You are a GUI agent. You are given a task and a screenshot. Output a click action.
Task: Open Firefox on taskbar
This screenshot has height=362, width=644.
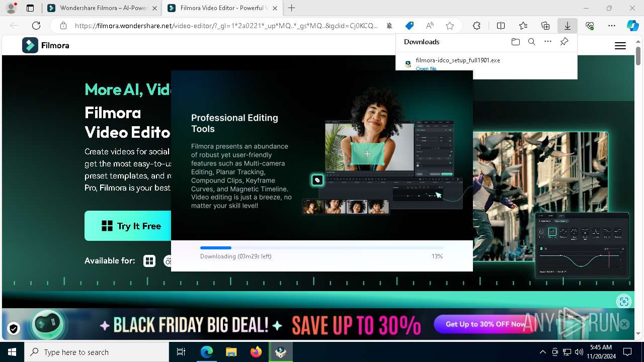point(256,352)
